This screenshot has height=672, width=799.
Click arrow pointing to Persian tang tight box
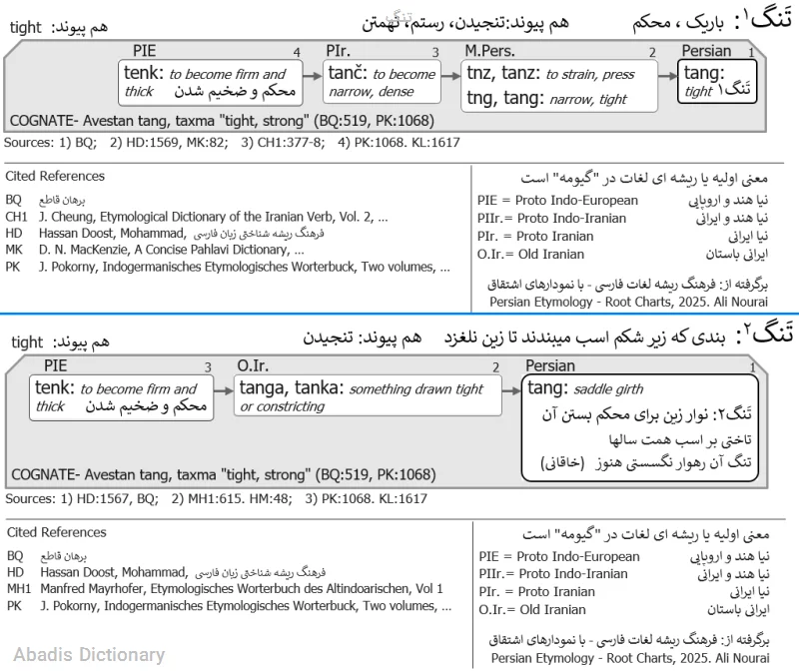(x=667, y=76)
